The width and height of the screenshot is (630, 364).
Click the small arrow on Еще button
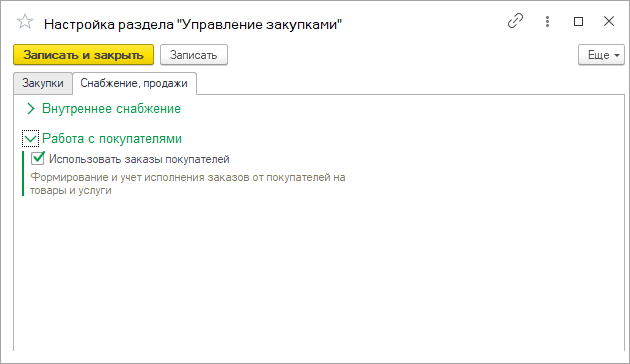coord(617,55)
